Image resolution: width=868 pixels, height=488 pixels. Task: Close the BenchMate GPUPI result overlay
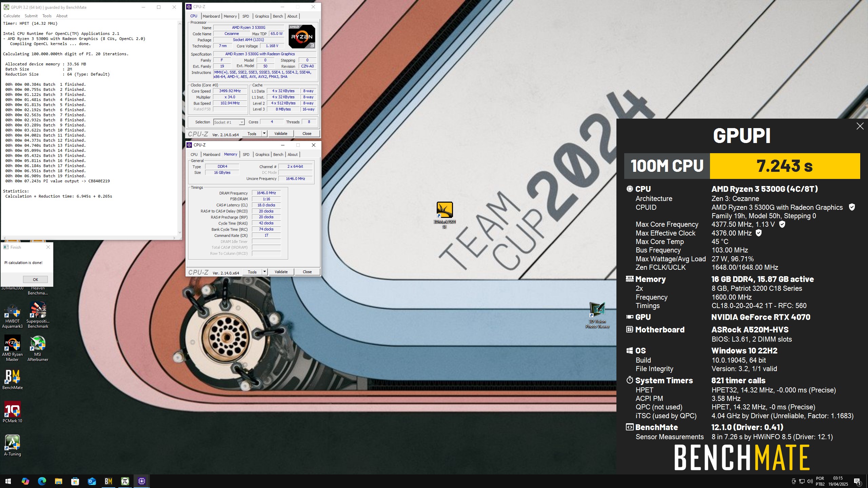tap(860, 126)
